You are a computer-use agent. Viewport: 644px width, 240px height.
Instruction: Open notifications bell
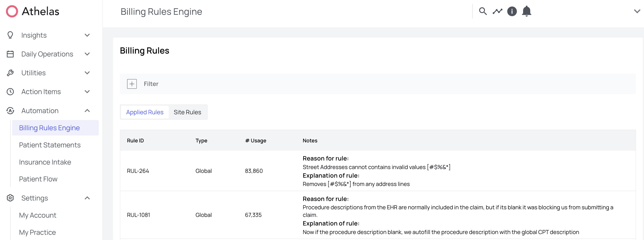tap(526, 11)
